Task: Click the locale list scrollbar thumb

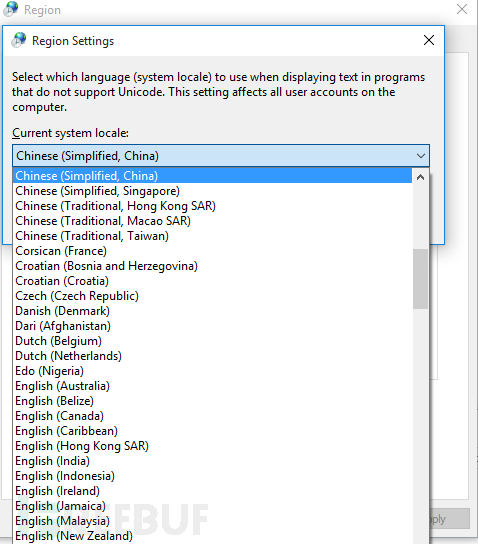Action: 420,279
